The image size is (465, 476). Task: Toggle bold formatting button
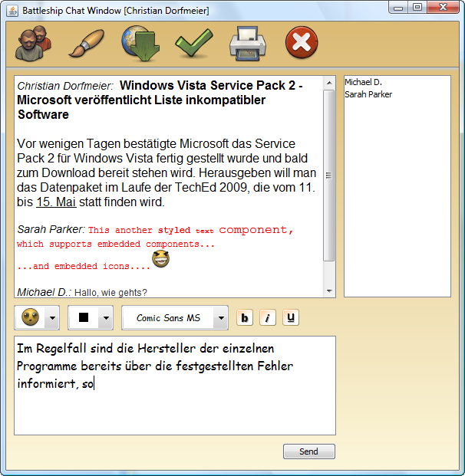245,317
